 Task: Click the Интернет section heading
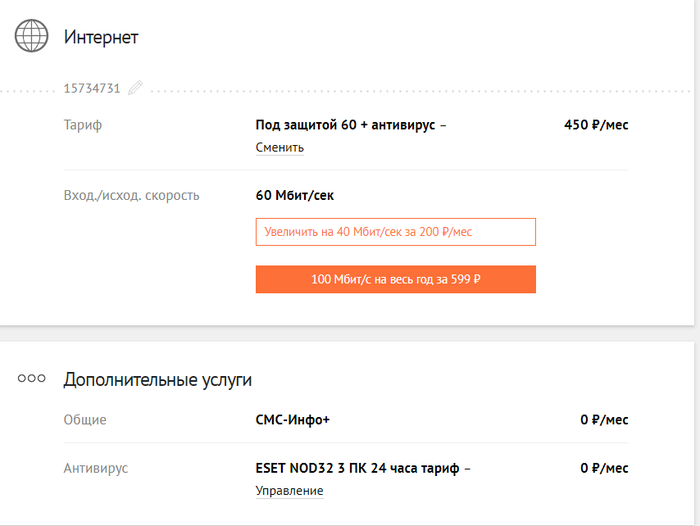tap(101, 38)
